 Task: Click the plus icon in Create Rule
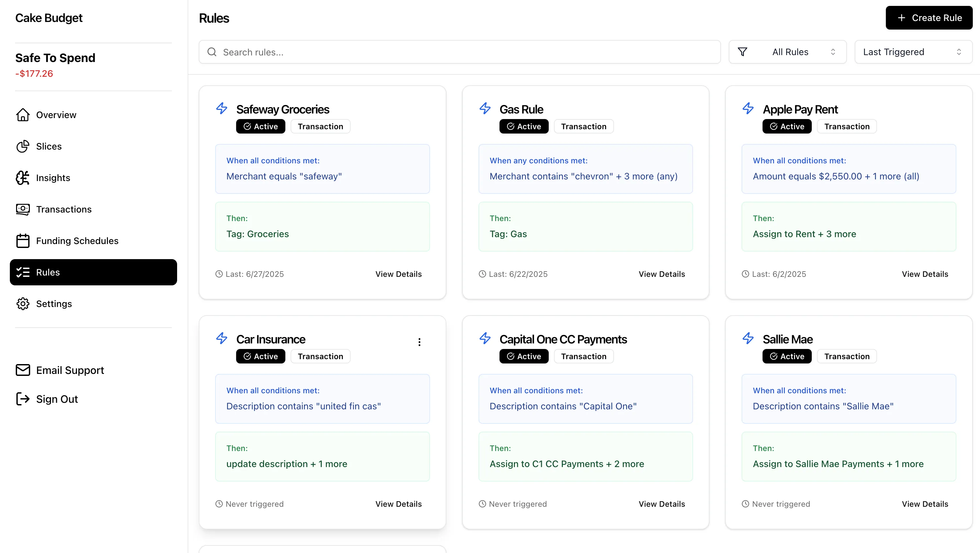click(901, 18)
